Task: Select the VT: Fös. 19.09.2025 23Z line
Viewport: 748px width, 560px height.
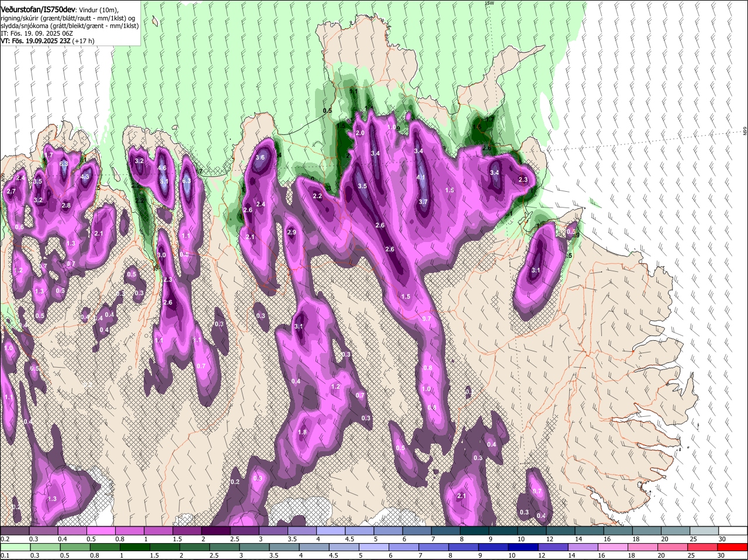Action: [35, 41]
